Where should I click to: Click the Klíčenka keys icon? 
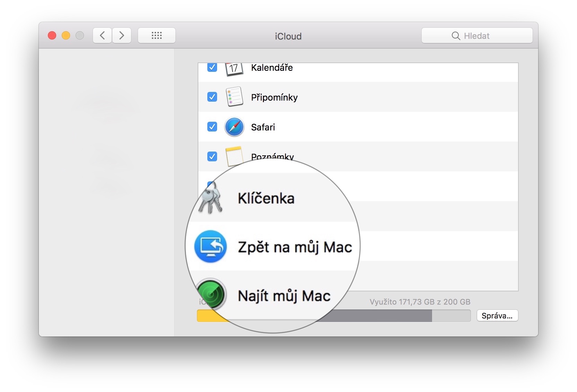(210, 198)
